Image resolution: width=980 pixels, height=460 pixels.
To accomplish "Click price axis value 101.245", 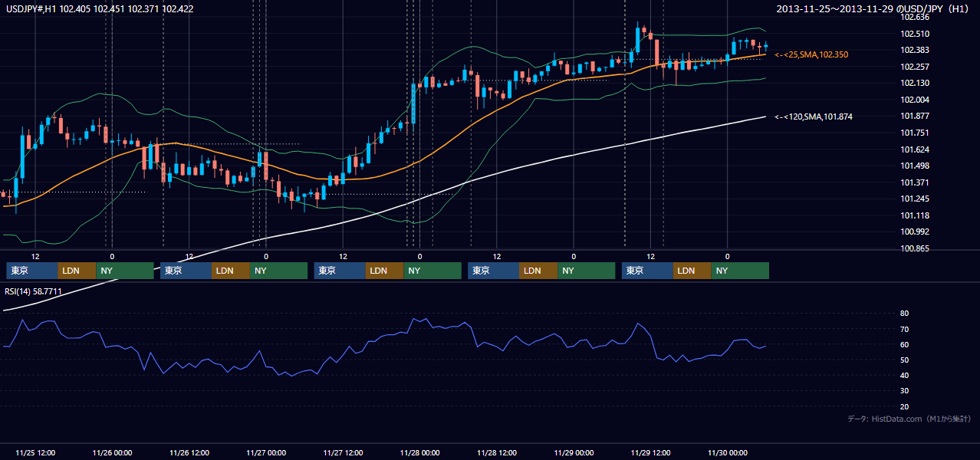I will [915, 199].
